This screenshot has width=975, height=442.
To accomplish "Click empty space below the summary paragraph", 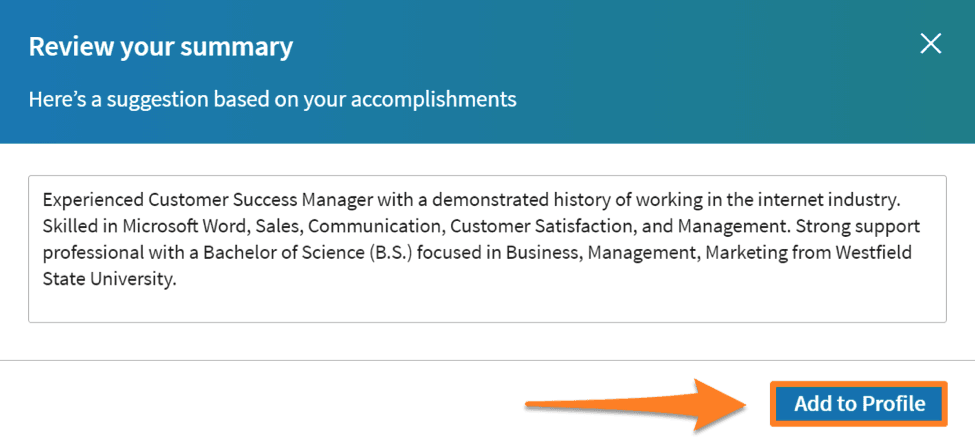I will [x=487, y=304].
